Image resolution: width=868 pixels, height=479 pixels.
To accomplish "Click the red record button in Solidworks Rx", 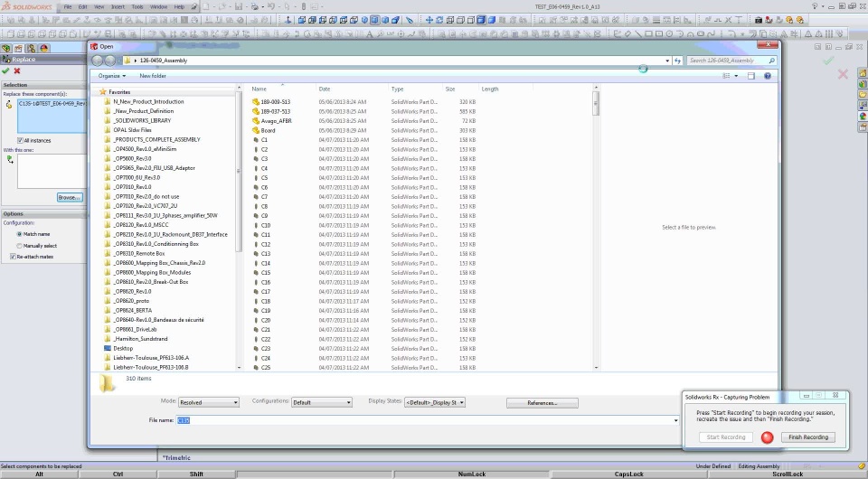I will click(x=767, y=437).
